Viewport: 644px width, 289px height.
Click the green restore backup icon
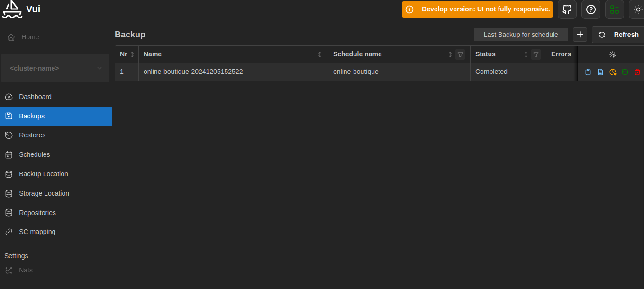pos(625,72)
